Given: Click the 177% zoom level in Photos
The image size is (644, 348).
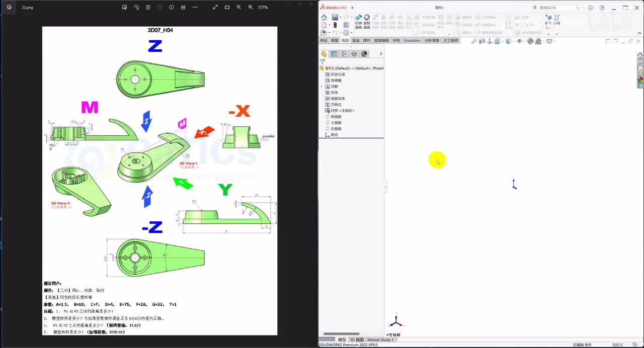Looking at the screenshot, I should click(x=263, y=8).
